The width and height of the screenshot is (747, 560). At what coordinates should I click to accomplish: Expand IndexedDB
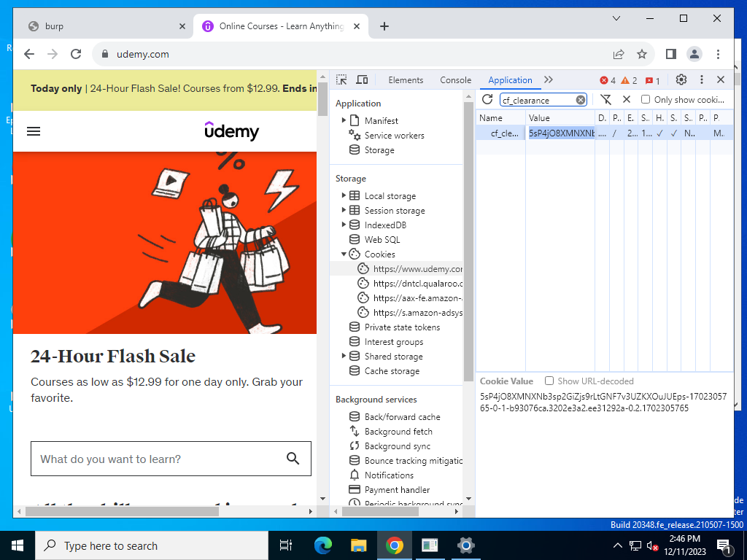point(344,225)
